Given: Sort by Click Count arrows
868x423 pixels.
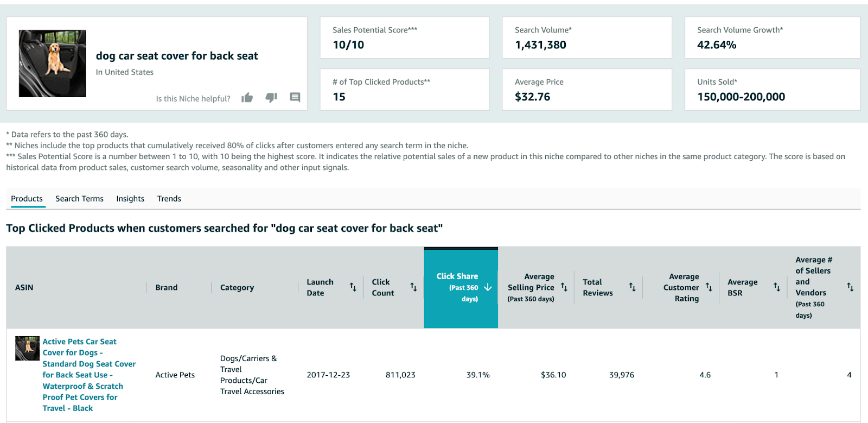Looking at the screenshot, I should pyautogui.click(x=413, y=287).
